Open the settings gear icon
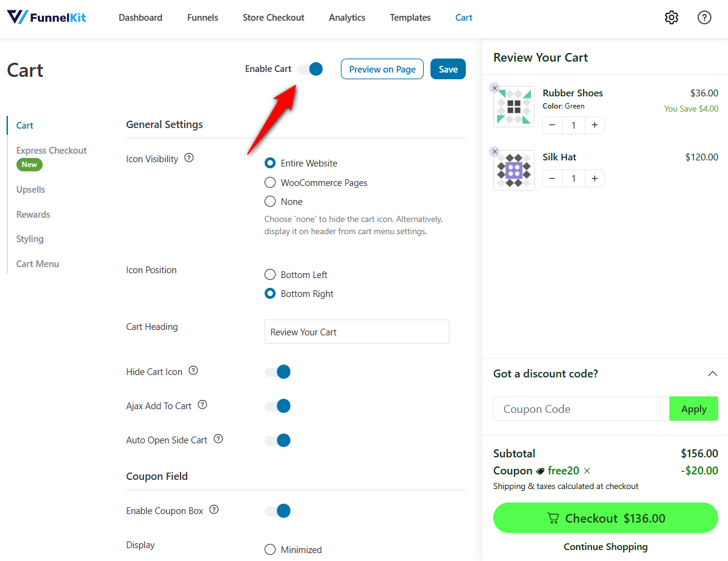The height and width of the screenshot is (561, 728). (671, 18)
